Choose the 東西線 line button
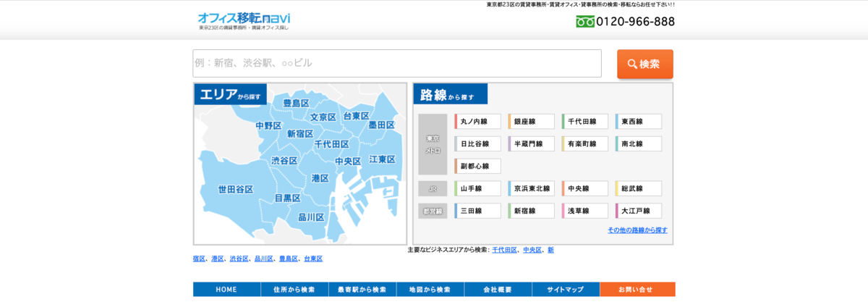 point(638,122)
